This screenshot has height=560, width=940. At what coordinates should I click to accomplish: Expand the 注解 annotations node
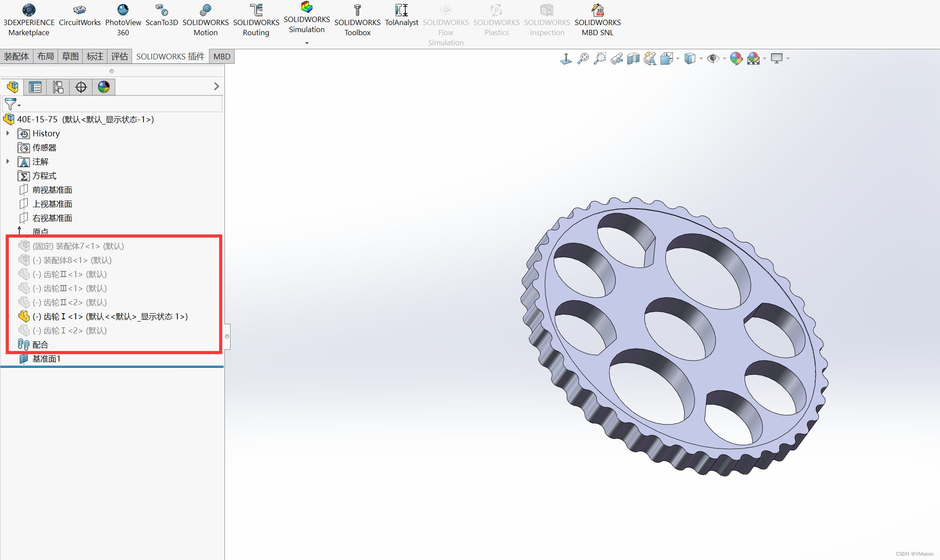tap(8, 161)
